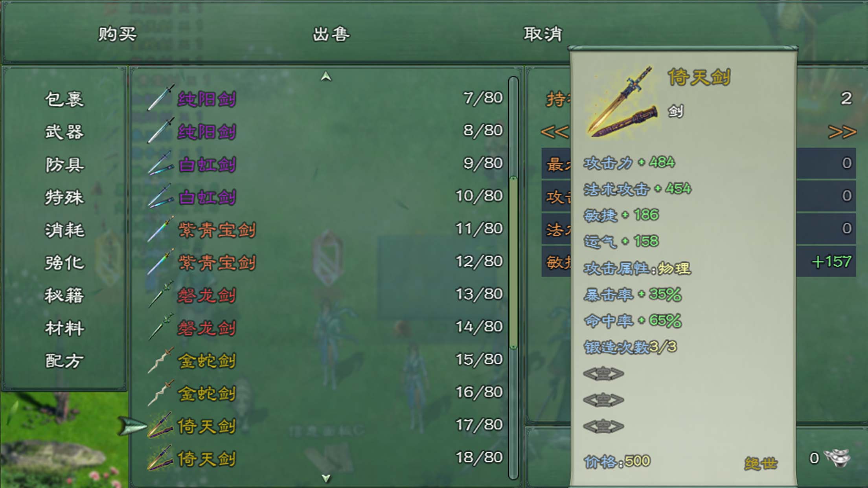Select the first empty gem slot <空>
868x488 pixels.
click(603, 373)
